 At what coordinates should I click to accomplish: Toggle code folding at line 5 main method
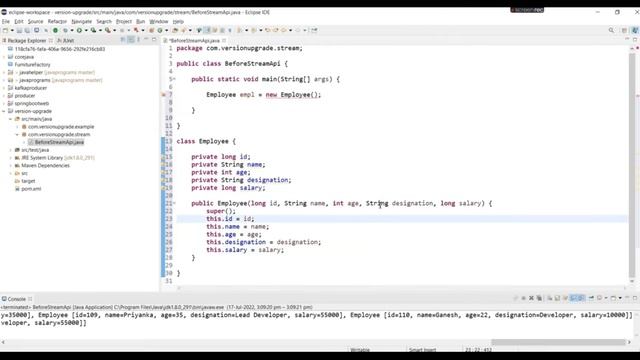[x=174, y=79]
